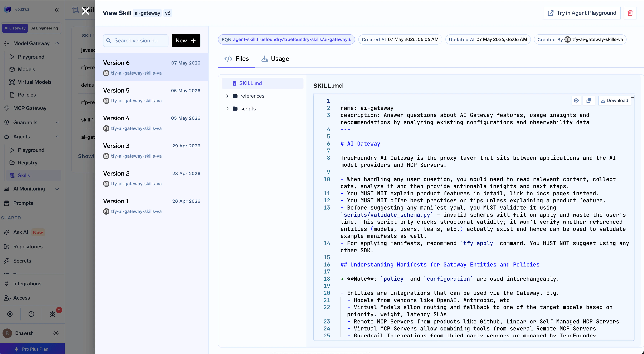Select Version 1 in the version list
Image resolution: width=644 pixels, height=354 pixels.
(152, 205)
